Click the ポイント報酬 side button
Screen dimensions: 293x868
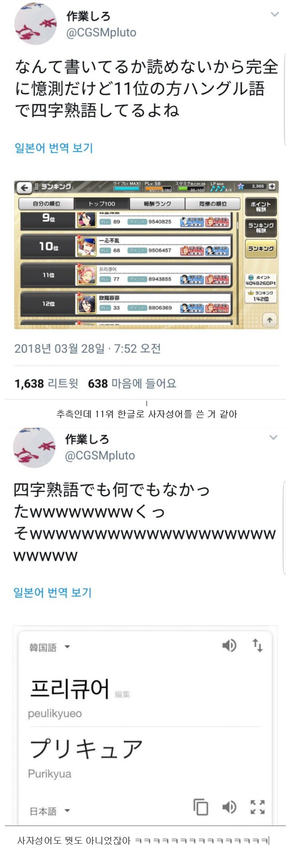pos(261,206)
